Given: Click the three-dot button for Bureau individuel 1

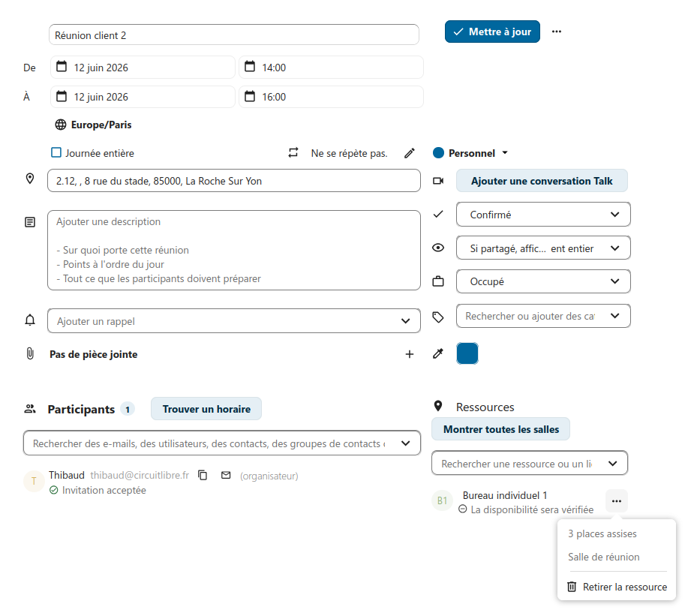Looking at the screenshot, I should click(x=617, y=501).
